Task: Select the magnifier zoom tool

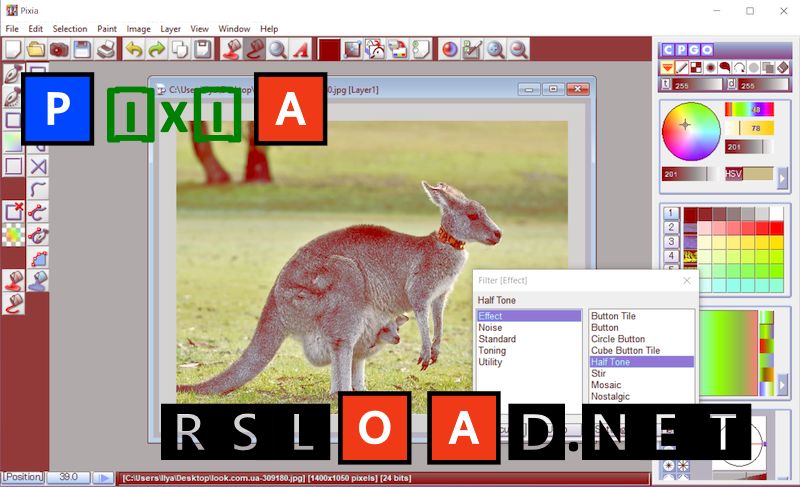Action: 278,49
